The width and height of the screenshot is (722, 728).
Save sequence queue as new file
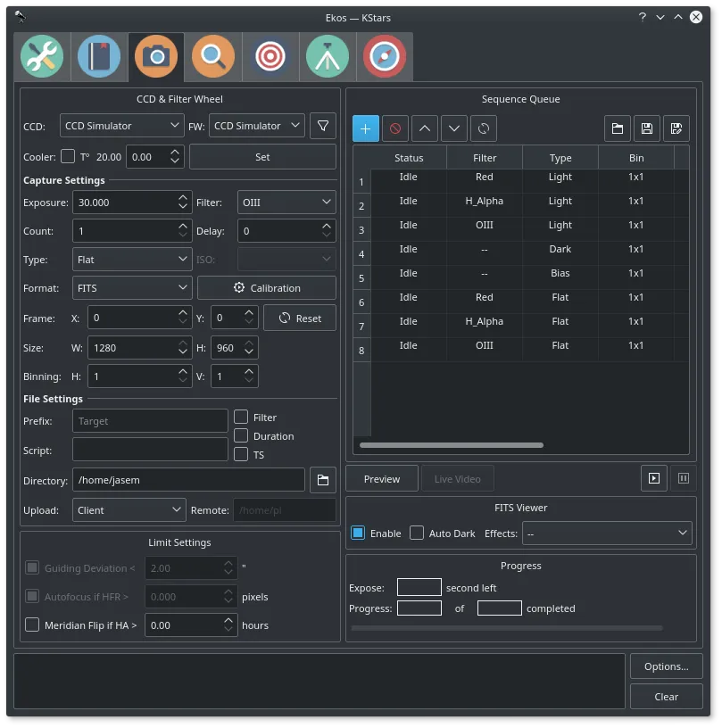click(676, 128)
